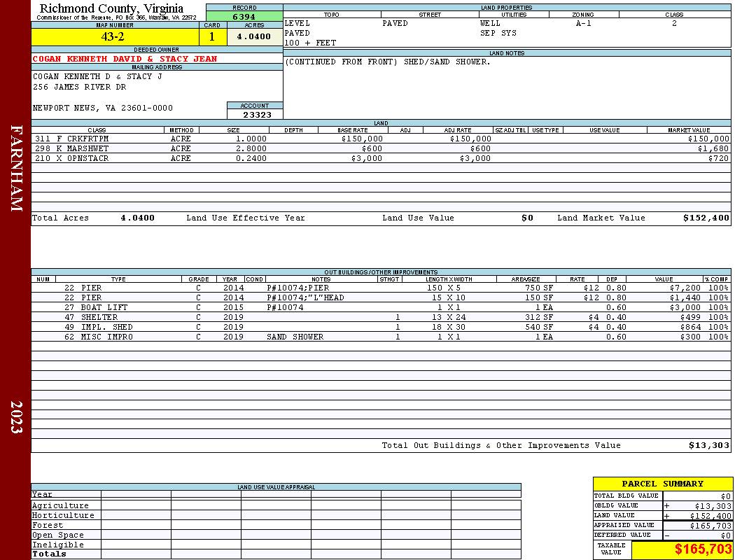Select the IMPL. SHED outbuilding row
The image size is (735, 560).
tap(381, 327)
